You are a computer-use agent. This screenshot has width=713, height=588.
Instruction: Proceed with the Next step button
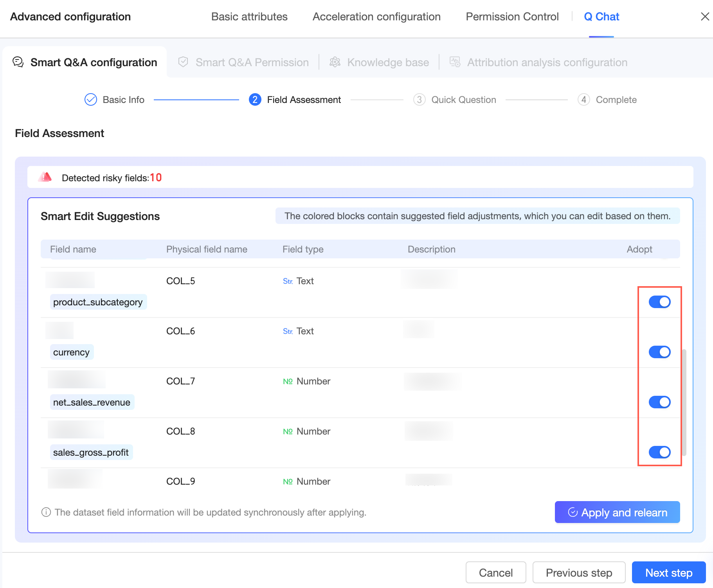click(x=668, y=573)
